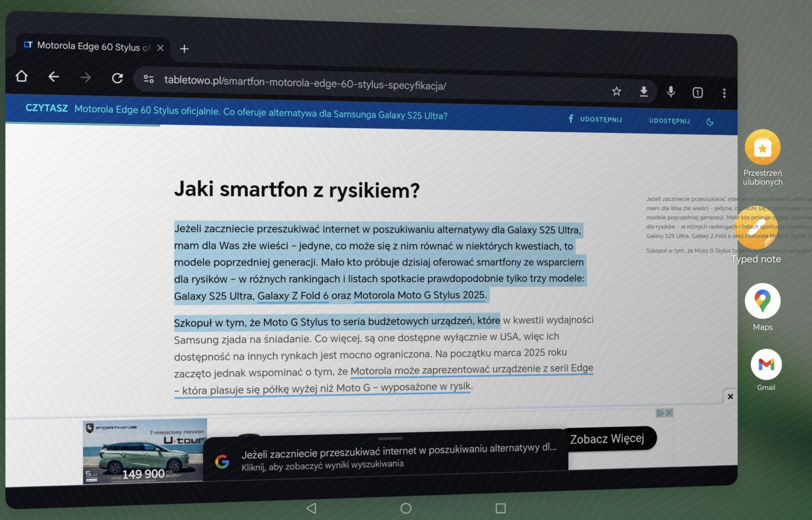The width and height of the screenshot is (812, 520).
Task: Share article via Facebook UDOSTĘPNIJ
Action: pyautogui.click(x=594, y=119)
